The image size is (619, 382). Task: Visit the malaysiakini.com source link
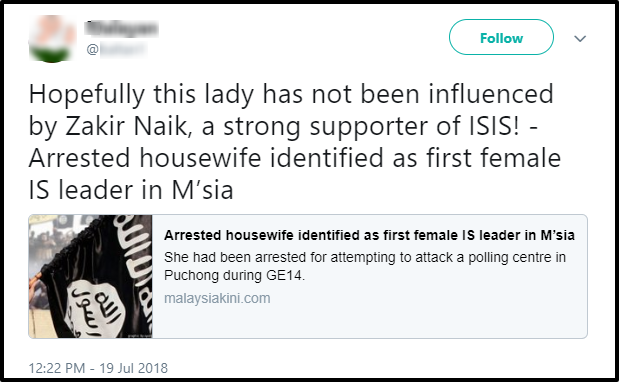click(x=217, y=298)
